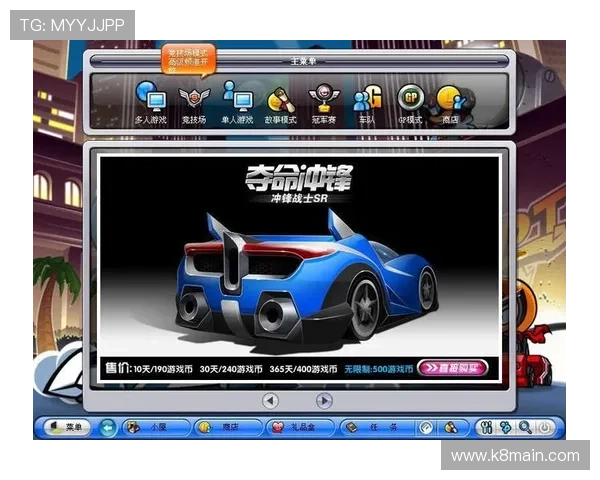Launch the 故事模式 story mode icon
This screenshot has height=480, width=600.
280,101
